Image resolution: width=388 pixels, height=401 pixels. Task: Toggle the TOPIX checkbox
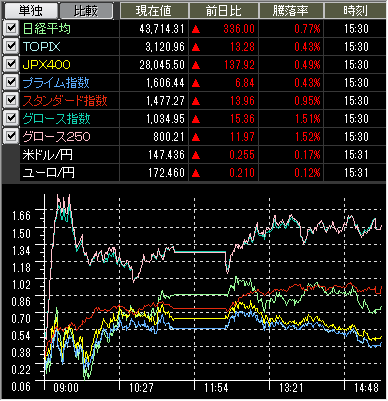11,46
